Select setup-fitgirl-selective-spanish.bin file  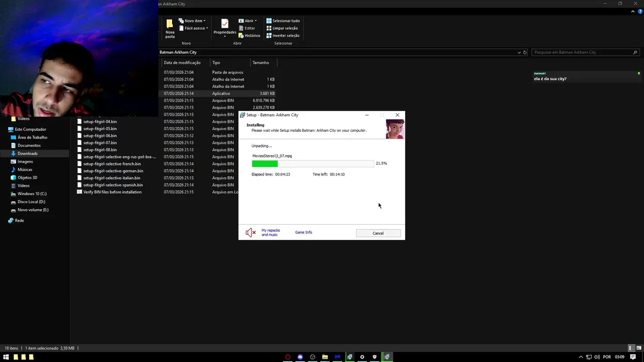point(113,185)
